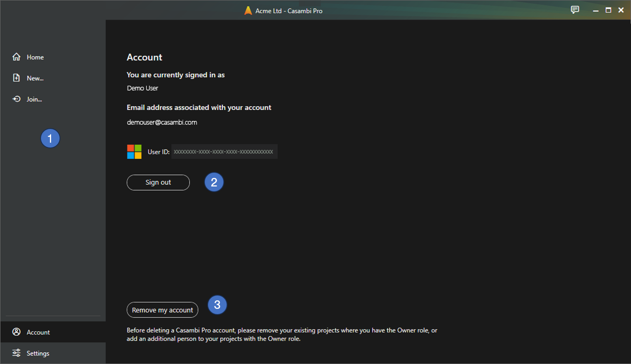Click inside the masked User ID field
This screenshot has height=364, width=631.
[x=224, y=152]
